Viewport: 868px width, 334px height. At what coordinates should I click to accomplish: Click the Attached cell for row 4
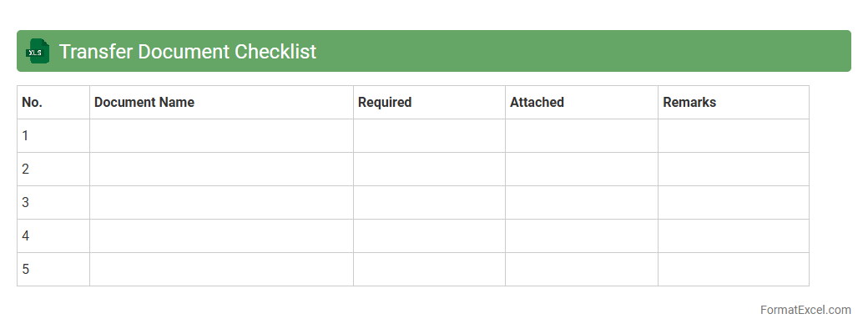click(581, 236)
